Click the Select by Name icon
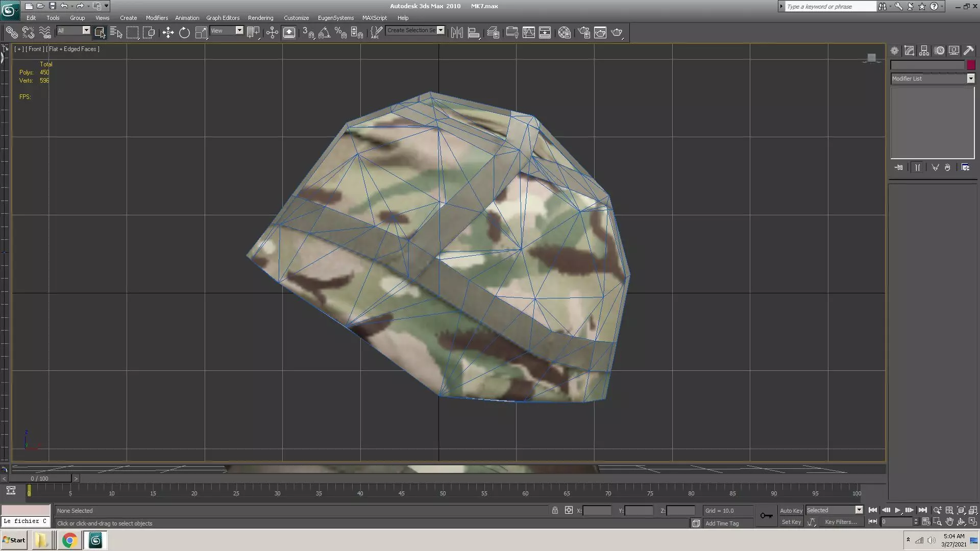 (116, 33)
